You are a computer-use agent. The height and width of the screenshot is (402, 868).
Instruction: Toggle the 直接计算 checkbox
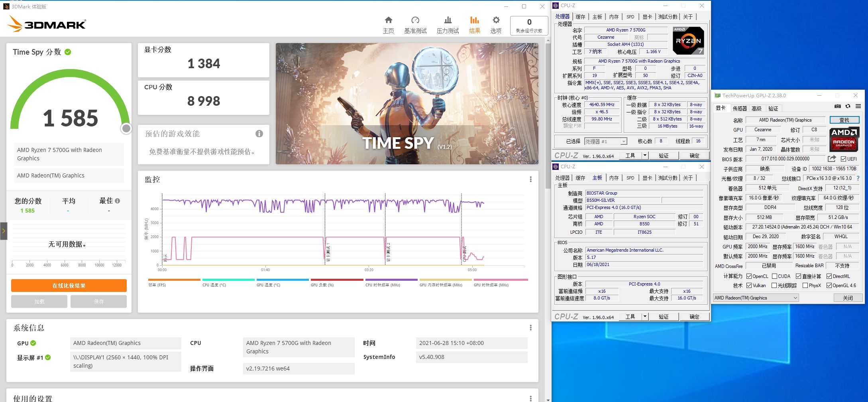pyautogui.click(x=798, y=276)
